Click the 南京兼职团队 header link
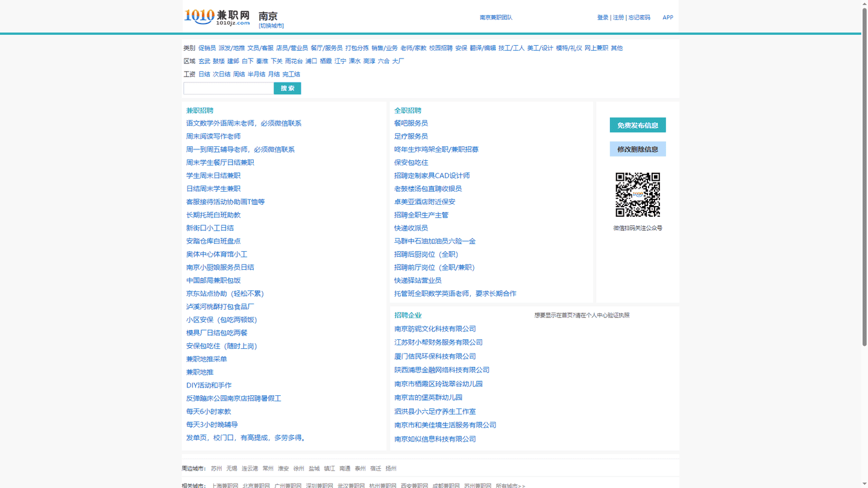The height and width of the screenshot is (488, 868). [x=496, y=17]
